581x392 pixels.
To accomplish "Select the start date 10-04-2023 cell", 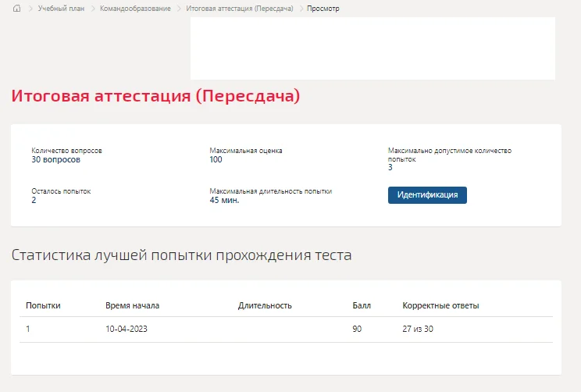I will click(x=127, y=329).
